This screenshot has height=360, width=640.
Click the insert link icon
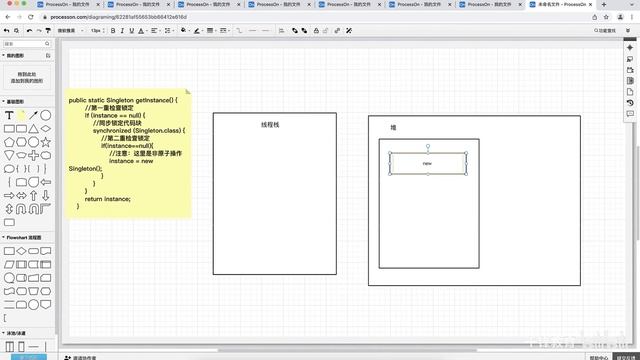click(337, 31)
